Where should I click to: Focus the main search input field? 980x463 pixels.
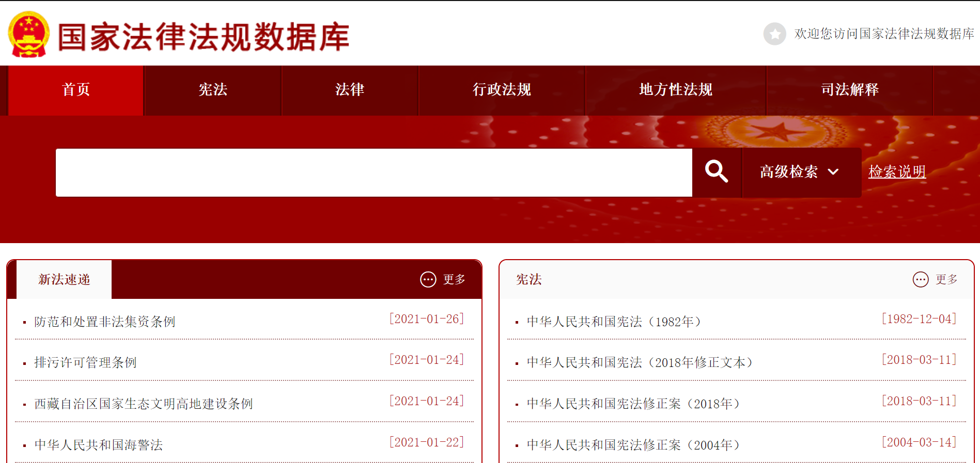click(374, 172)
